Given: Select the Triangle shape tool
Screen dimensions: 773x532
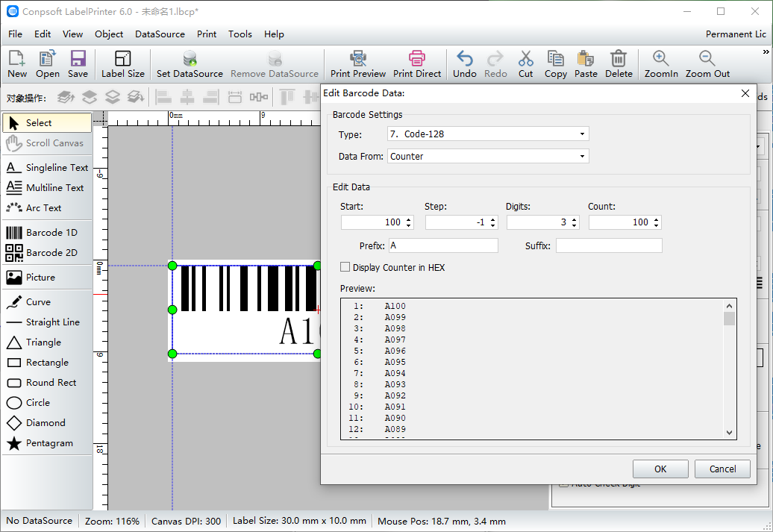Looking at the screenshot, I should click(47, 342).
